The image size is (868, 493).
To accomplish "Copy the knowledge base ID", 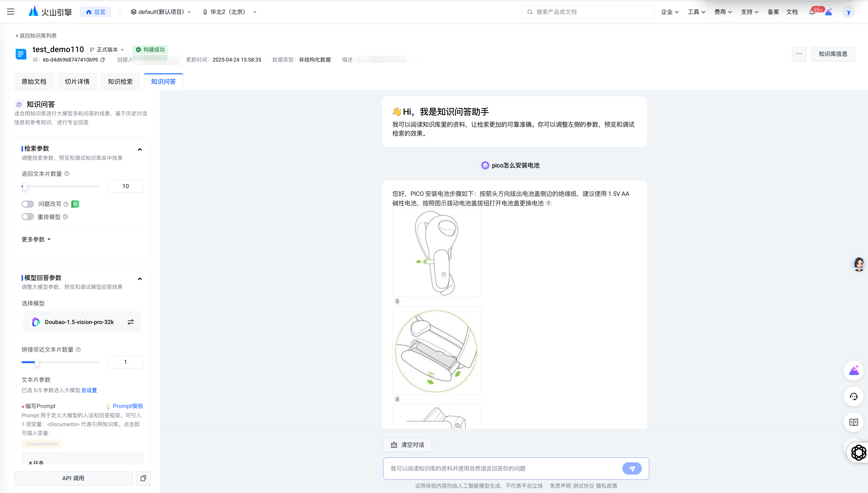I will pyautogui.click(x=103, y=60).
